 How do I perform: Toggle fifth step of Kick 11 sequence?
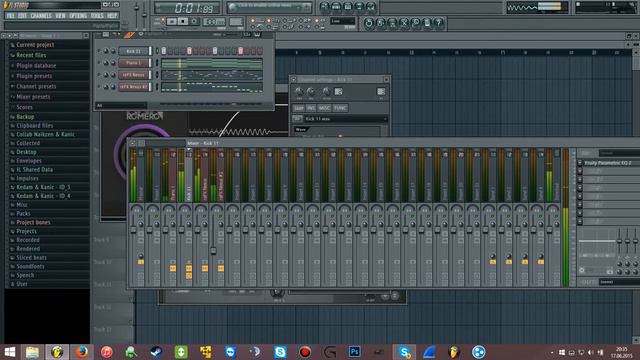click(189, 51)
